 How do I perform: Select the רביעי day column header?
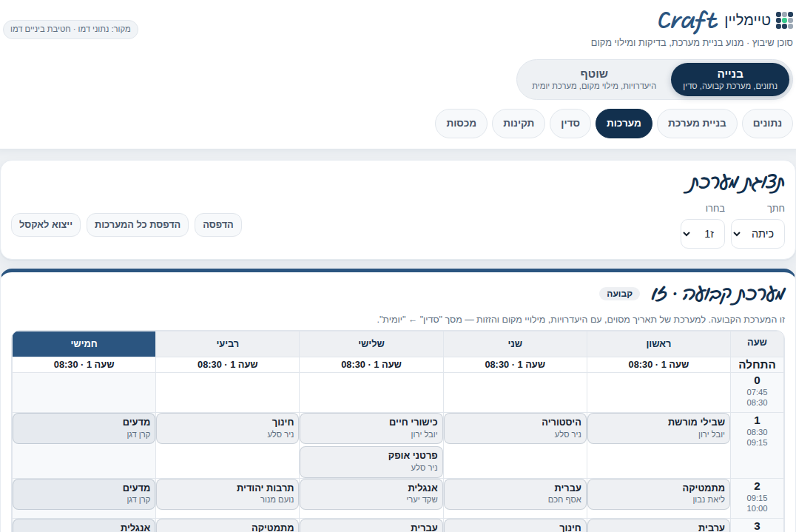(x=227, y=344)
